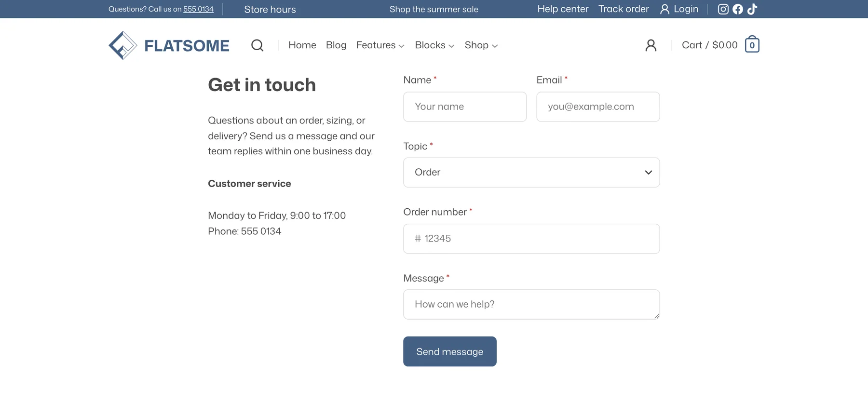This screenshot has height=404, width=868.
Task: Open the search magnifier icon
Action: [258, 45]
